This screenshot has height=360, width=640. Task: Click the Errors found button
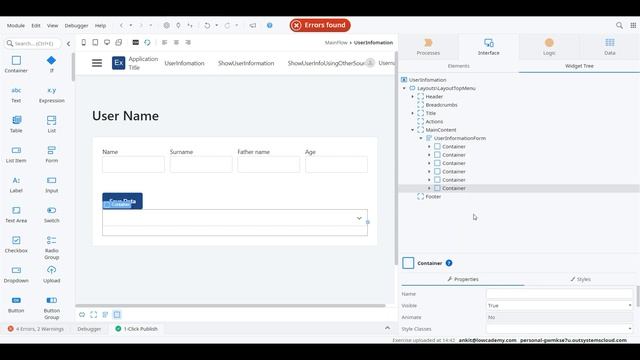pos(320,25)
